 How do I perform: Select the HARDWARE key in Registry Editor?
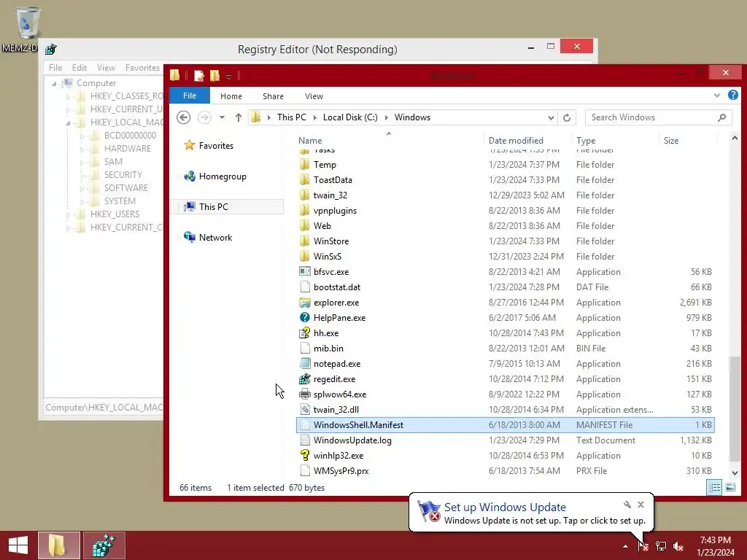coord(127,149)
